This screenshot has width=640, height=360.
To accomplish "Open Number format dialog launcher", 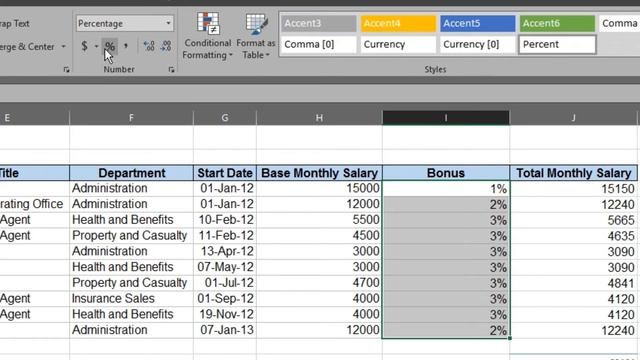I will click(x=171, y=70).
